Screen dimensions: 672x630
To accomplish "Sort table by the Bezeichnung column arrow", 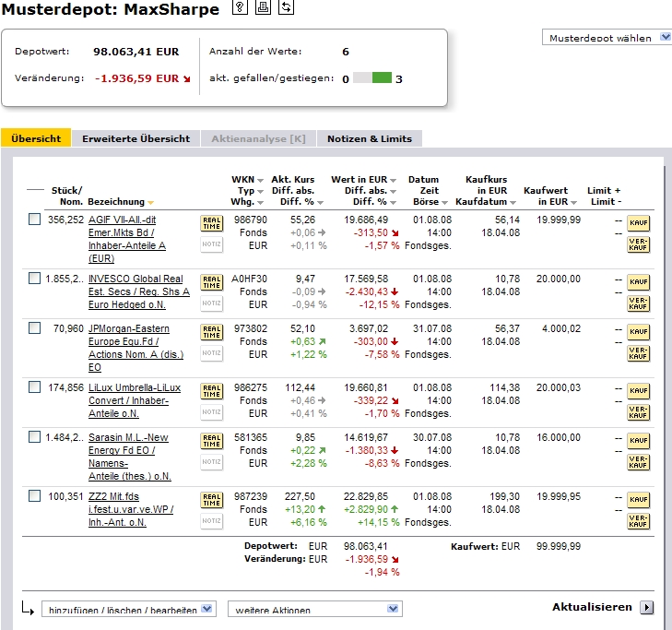I will click(151, 202).
